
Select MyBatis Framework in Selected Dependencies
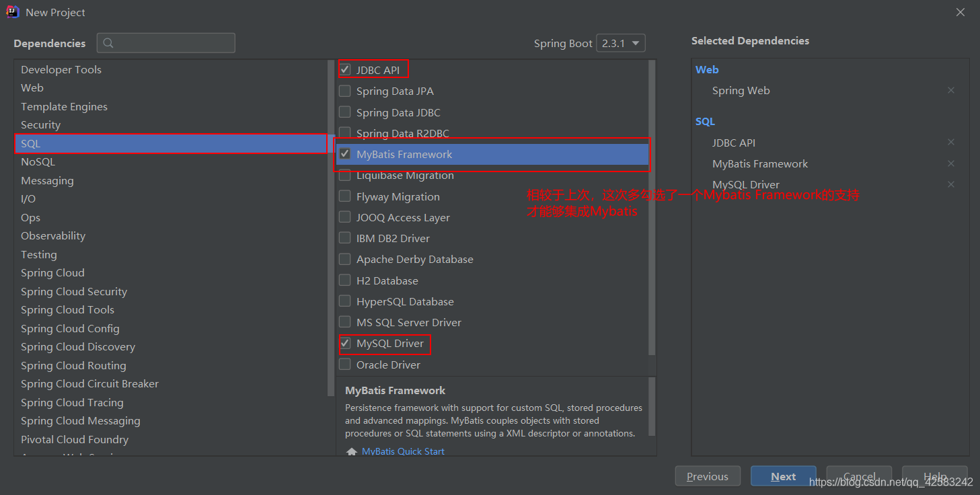click(x=760, y=163)
